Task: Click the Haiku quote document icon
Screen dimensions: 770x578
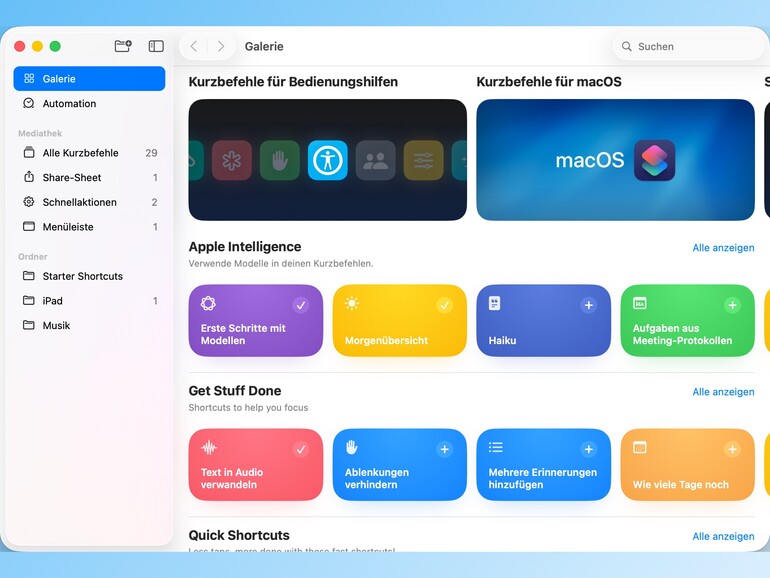Action: point(495,303)
